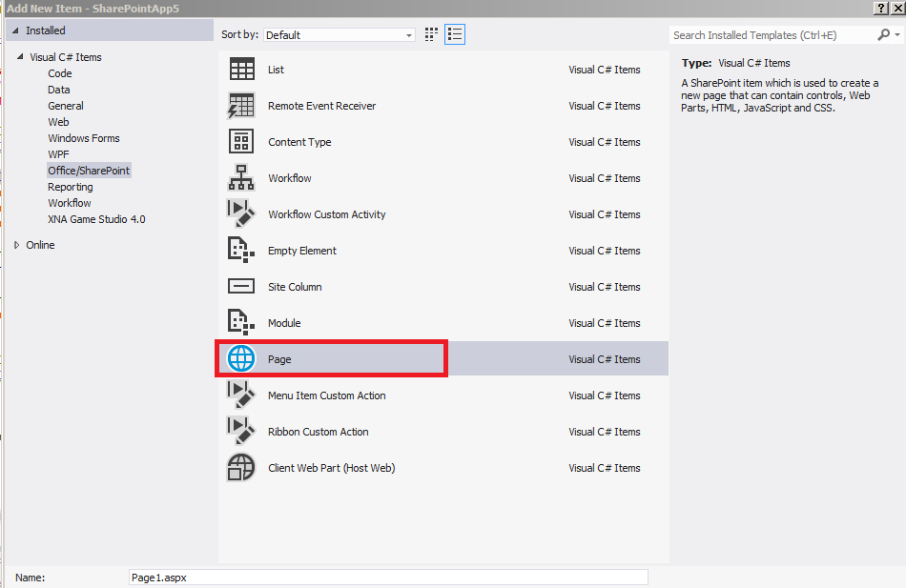Click the 'Content Type' template name
This screenshot has width=906, height=588.
299,142
